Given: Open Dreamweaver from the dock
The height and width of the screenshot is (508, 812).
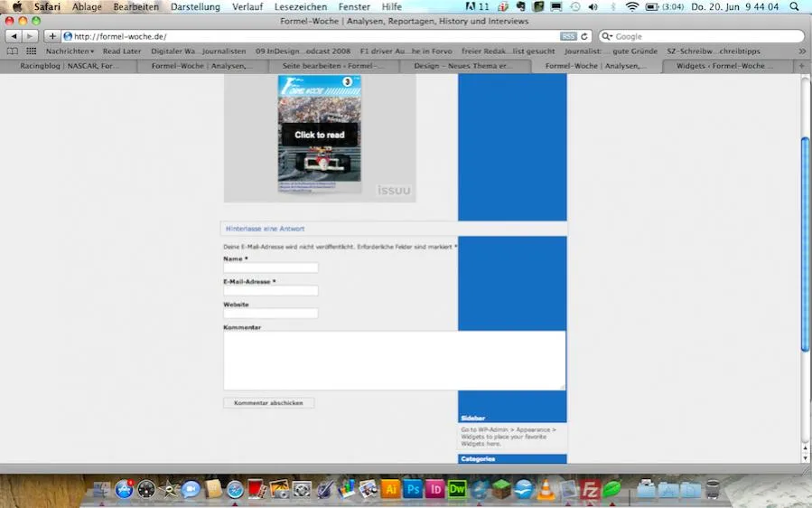Looking at the screenshot, I should coord(457,489).
